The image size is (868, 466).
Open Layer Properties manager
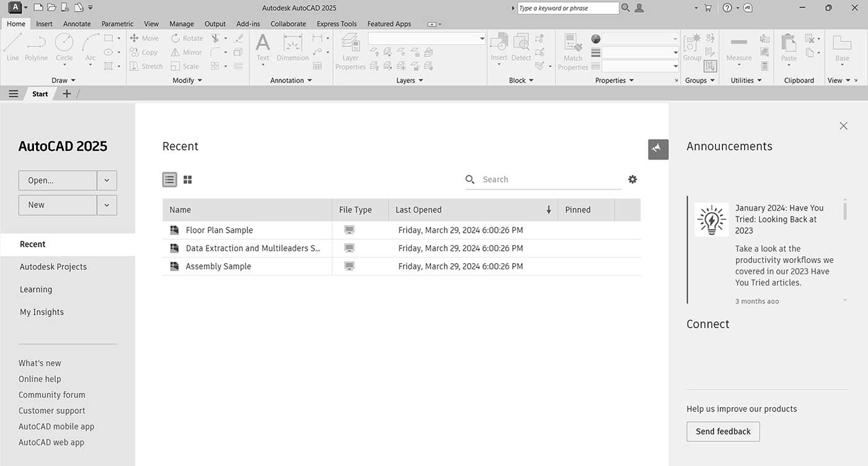pos(351,52)
